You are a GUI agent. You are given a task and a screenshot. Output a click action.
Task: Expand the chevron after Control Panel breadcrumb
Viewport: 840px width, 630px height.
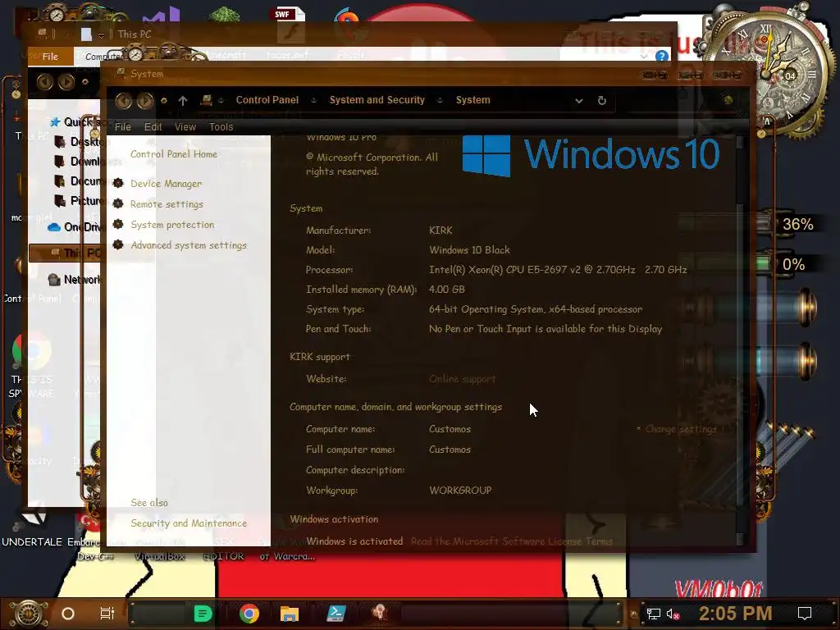pyautogui.click(x=314, y=100)
